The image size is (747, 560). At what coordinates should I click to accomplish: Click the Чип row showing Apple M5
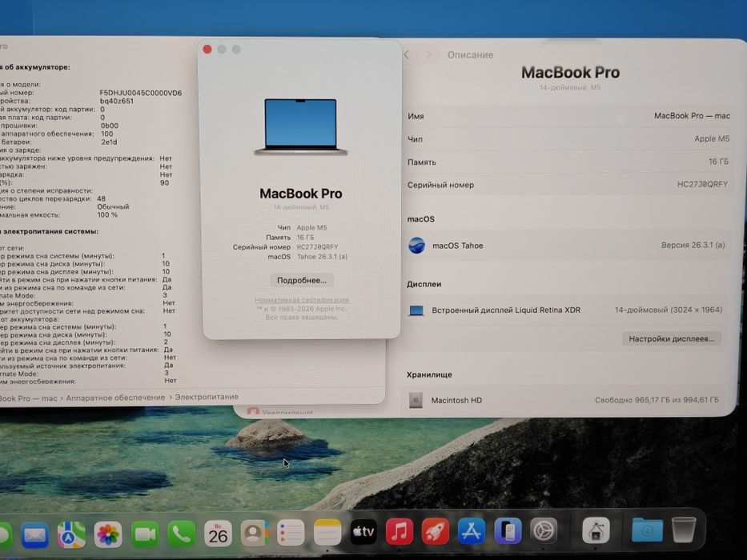point(568,138)
